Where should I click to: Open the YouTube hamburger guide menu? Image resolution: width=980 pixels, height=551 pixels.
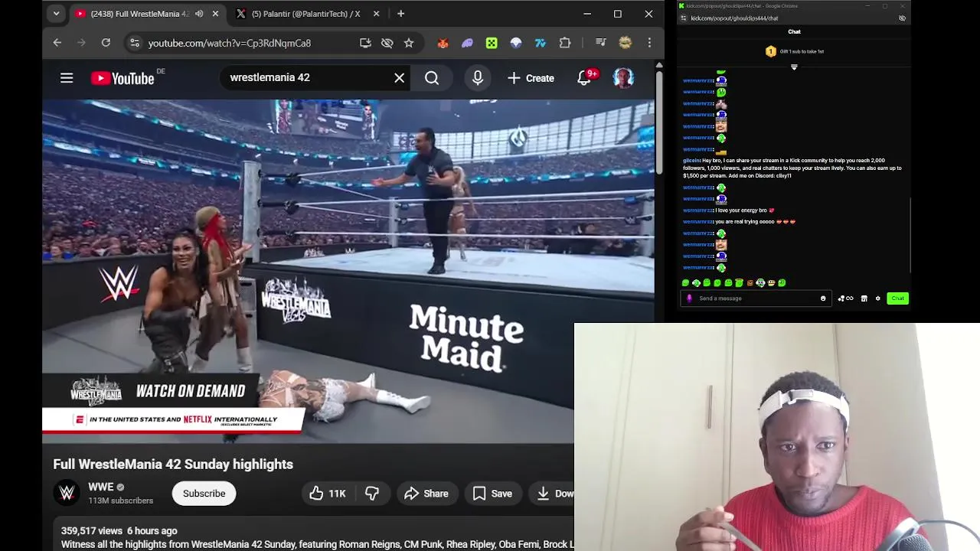click(67, 78)
